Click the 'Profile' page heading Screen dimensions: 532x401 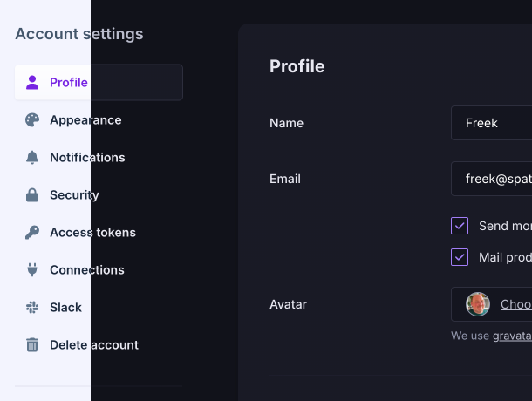[x=297, y=66]
